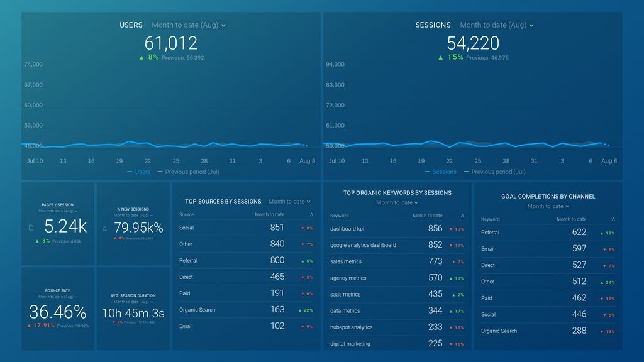Click the delta sort icon in Top Sources
644x362 pixels.
pos(311,215)
